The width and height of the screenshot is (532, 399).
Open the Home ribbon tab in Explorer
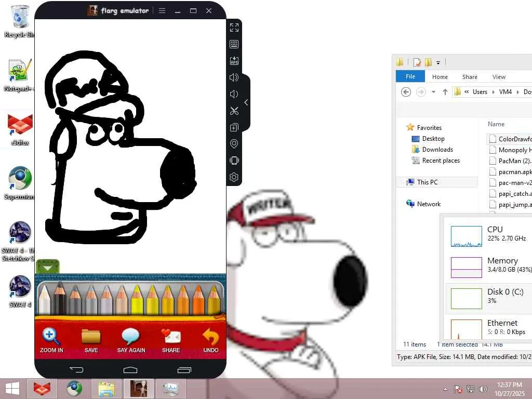click(440, 77)
